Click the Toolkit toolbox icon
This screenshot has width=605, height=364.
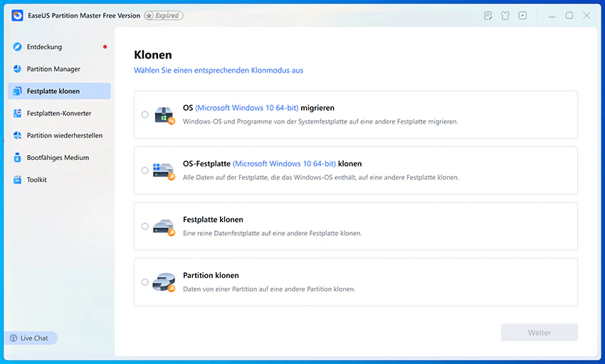tap(17, 180)
